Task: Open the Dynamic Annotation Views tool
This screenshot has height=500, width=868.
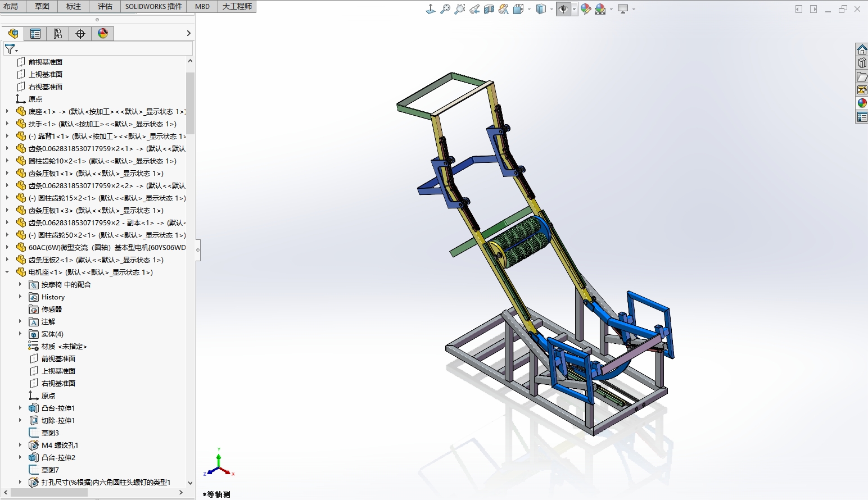Action: pyautogui.click(x=504, y=9)
